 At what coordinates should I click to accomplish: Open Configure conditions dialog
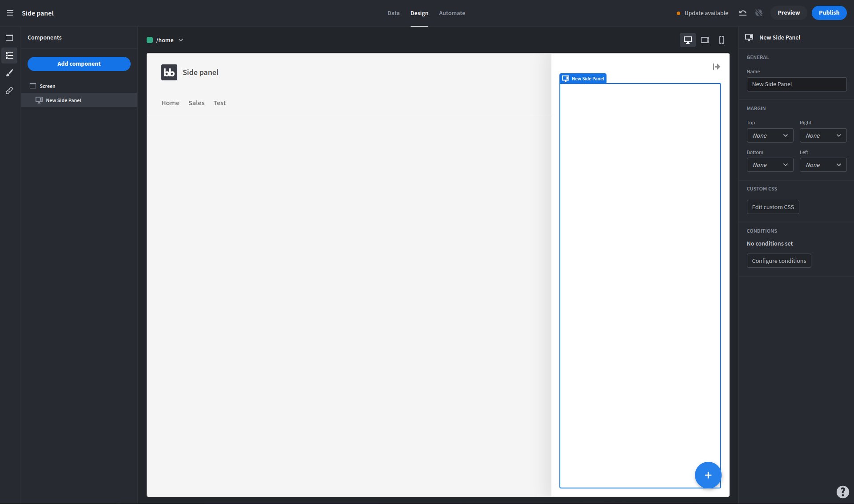click(x=778, y=261)
